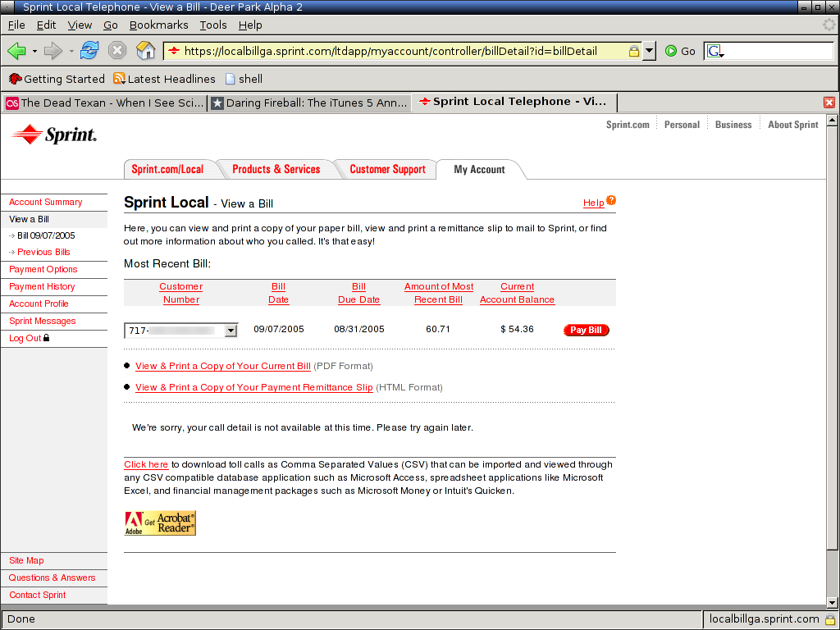Screen dimensions: 840x630
Task: Open the Help link beside View a Bill
Action: (594, 203)
